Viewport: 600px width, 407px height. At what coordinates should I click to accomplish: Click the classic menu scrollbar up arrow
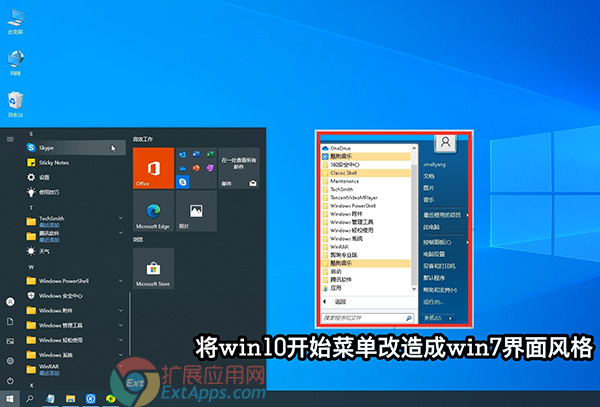[x=414, y=148]
